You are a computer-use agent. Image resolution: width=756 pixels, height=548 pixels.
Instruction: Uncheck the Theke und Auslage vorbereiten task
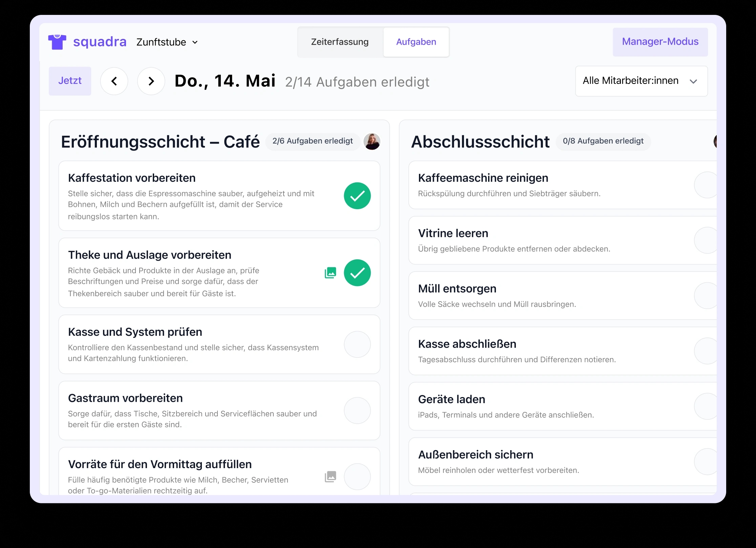coord(357,273)
